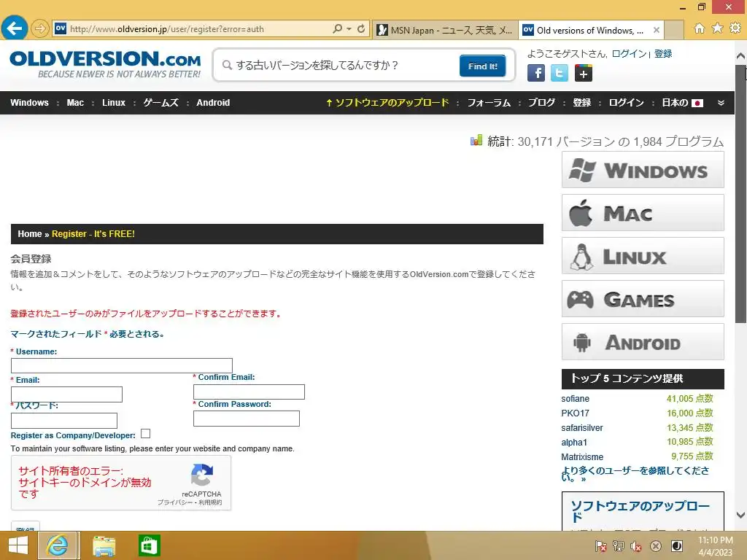
Task: Click the page scrollbar down arrow
Action: pyautogui.click(x=740, y=516)
